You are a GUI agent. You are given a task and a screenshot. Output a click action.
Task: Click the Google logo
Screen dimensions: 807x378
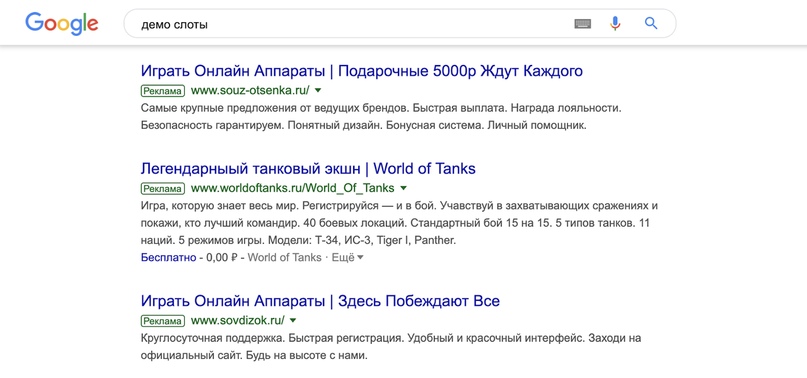pyautogui.click(x=62, y=24)
